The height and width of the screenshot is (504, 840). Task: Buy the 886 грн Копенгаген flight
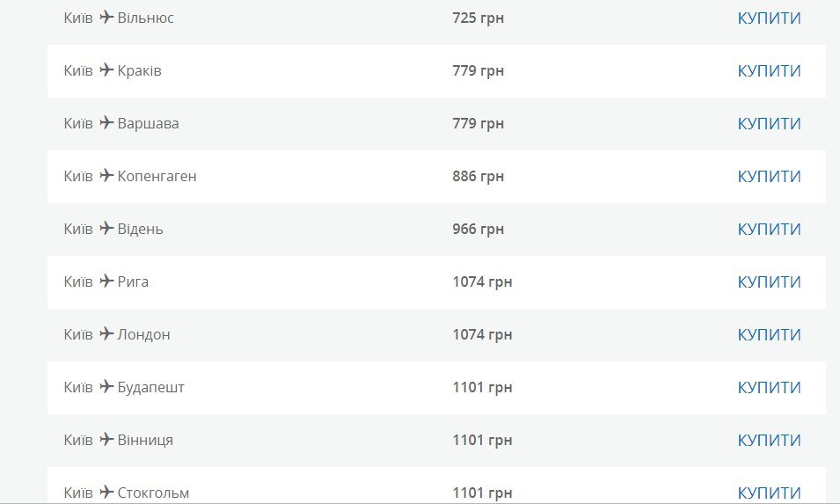[769, 176]
